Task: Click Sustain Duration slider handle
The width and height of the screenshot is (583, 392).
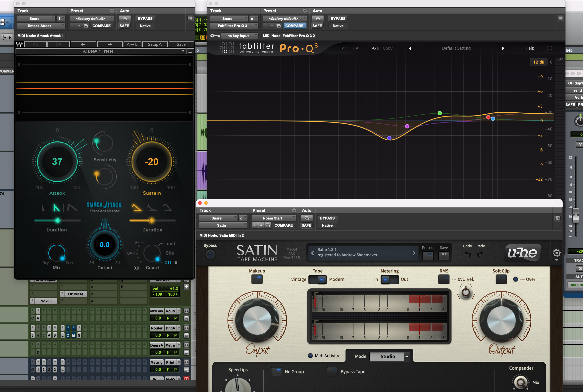Action: click(151, 220)
